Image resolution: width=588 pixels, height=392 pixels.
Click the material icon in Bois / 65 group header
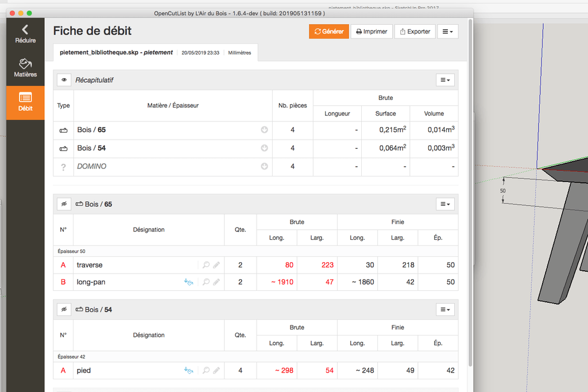79,204
